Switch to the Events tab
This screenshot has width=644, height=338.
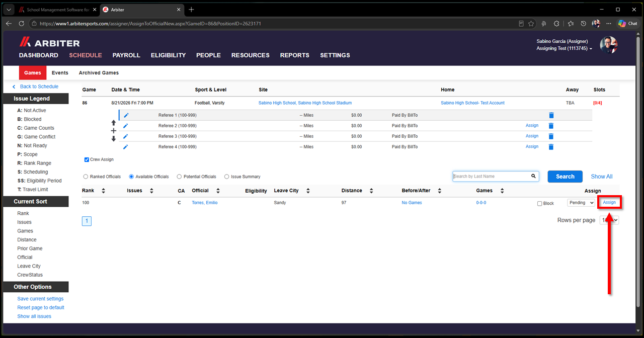point(60,73)
